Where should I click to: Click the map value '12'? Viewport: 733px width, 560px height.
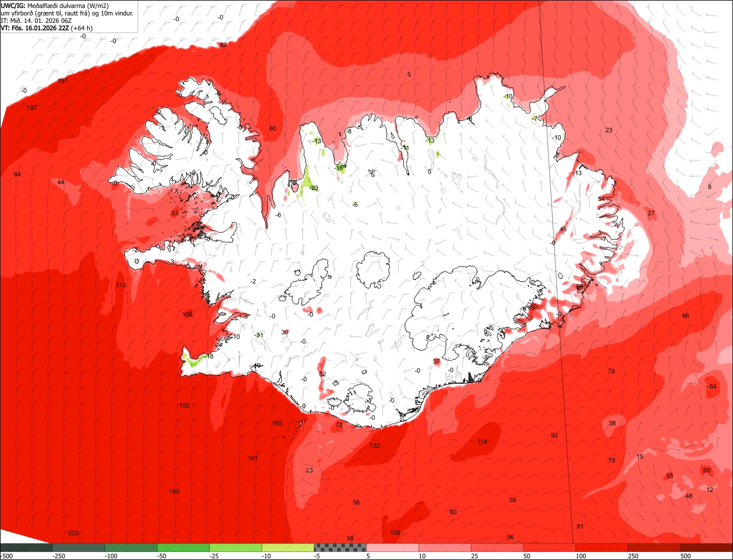click(x=710, y=490)
